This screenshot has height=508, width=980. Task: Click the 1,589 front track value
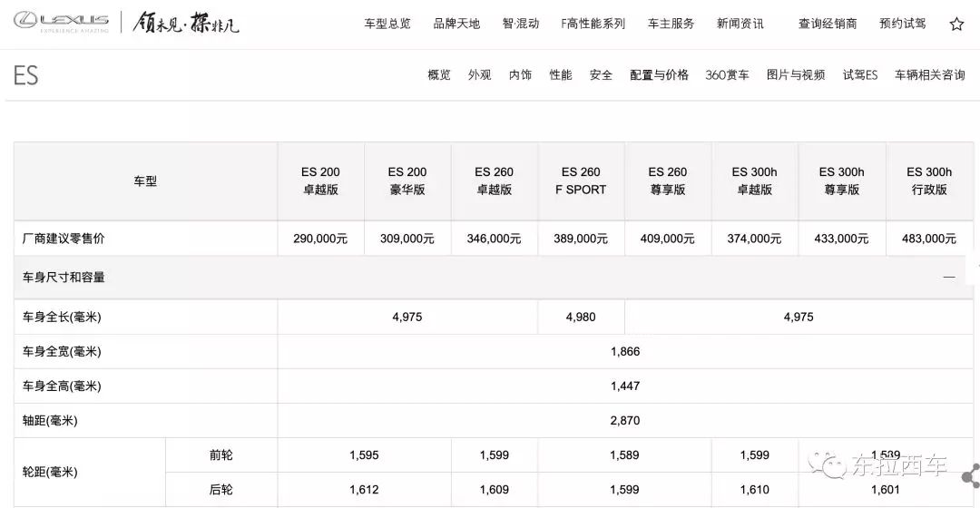624,455
